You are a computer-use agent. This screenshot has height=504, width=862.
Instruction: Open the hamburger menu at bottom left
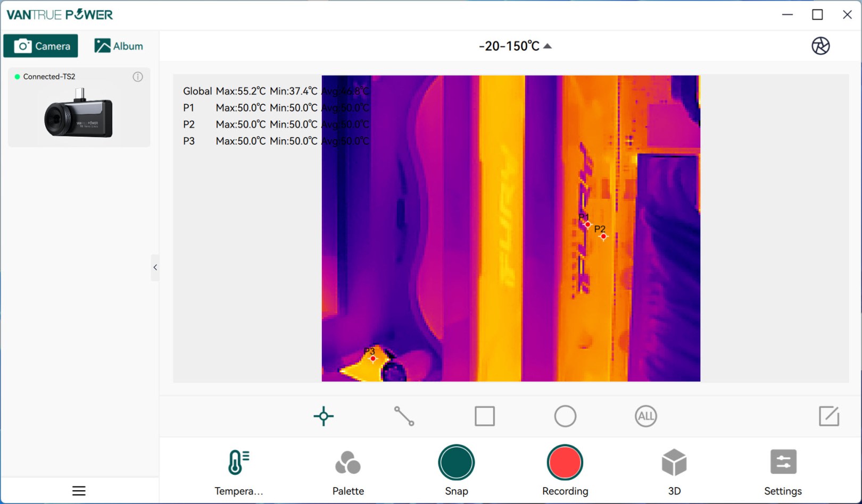(79, 491)
